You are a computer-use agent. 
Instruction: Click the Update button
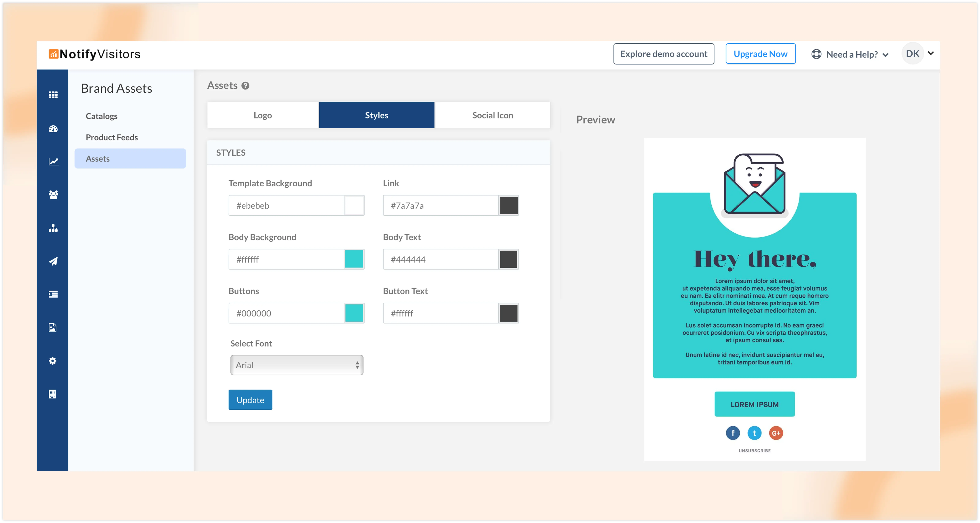pyautogui.click(x=250, y=400)
